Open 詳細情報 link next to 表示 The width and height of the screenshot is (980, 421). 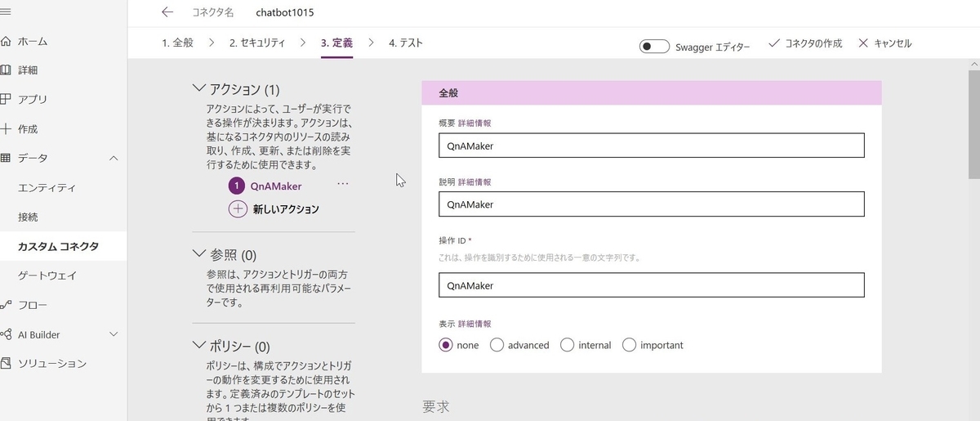tap(474, 324)
